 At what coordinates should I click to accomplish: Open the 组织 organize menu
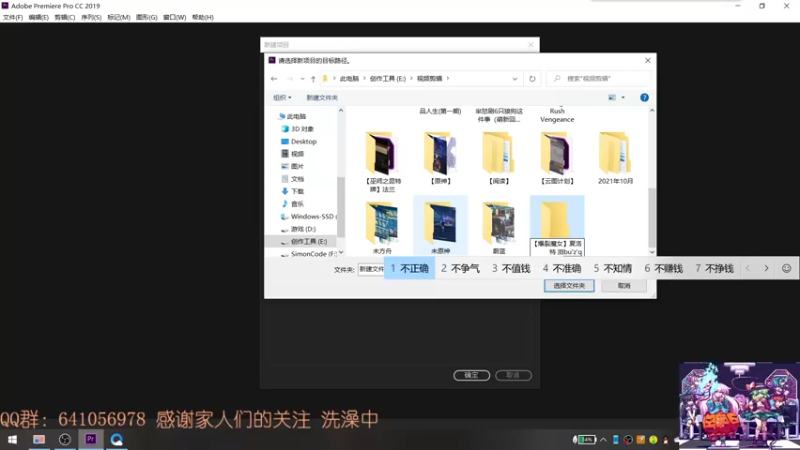point(282,97)
